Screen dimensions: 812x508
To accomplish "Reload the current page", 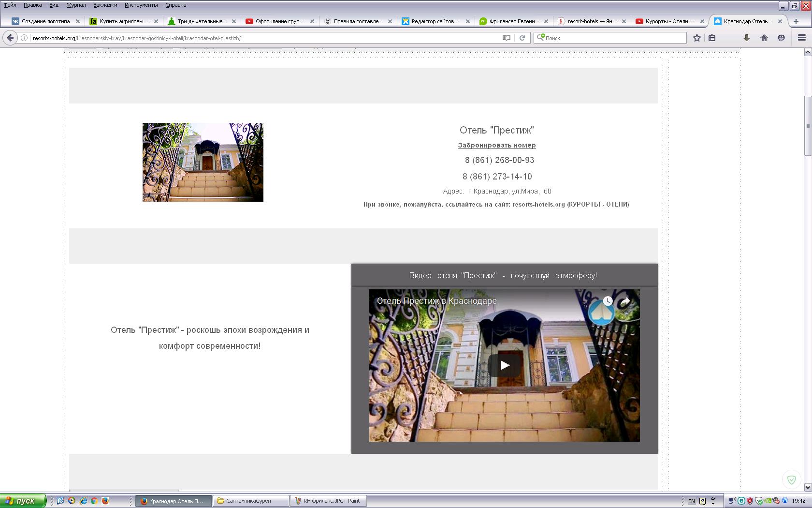I will tap(522, 38).
